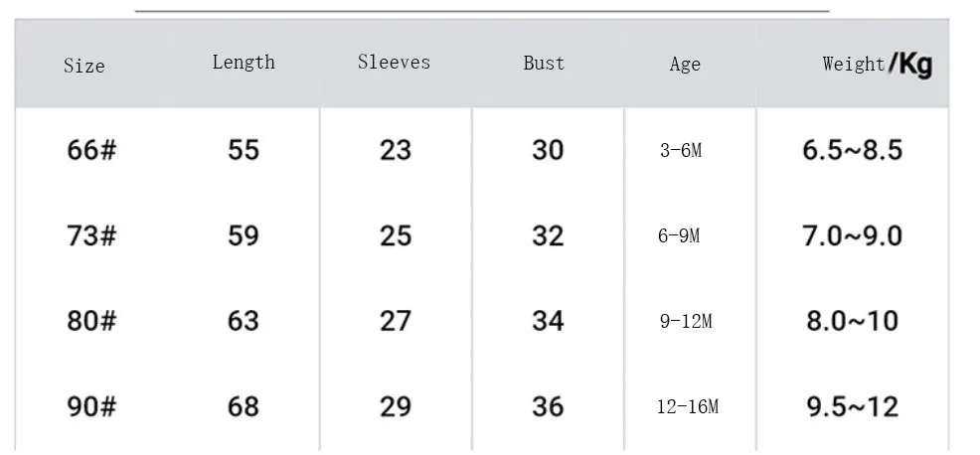Click the 80# size cell
The width and height of the screenshot is (980, 455).
[x=91, y=321]
